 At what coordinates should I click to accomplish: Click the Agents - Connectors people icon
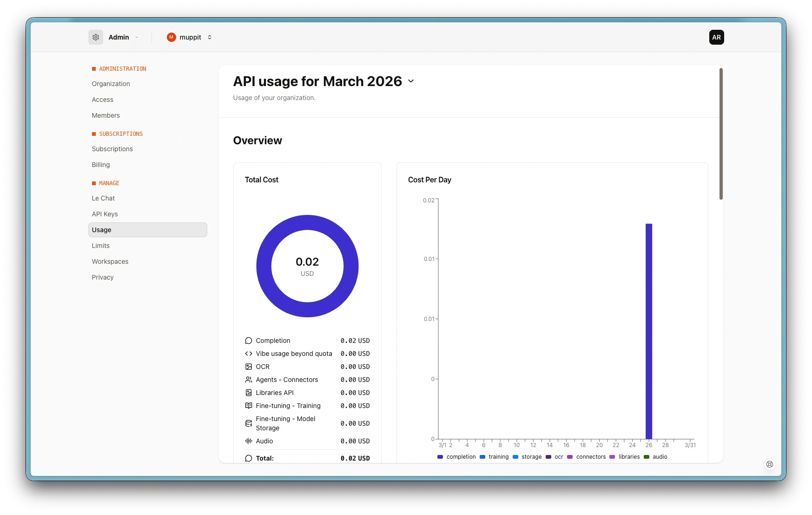[x=249, y=380]
